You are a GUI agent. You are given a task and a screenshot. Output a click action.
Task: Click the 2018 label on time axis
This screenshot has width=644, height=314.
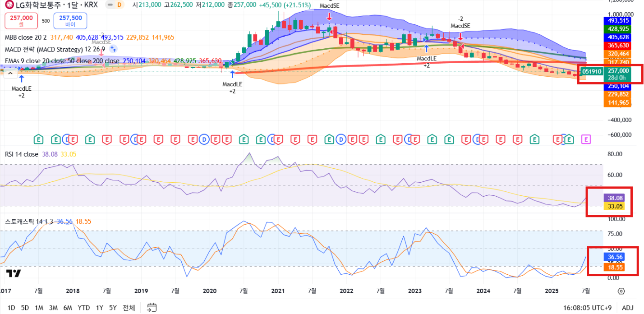click(x=73, y=291)
